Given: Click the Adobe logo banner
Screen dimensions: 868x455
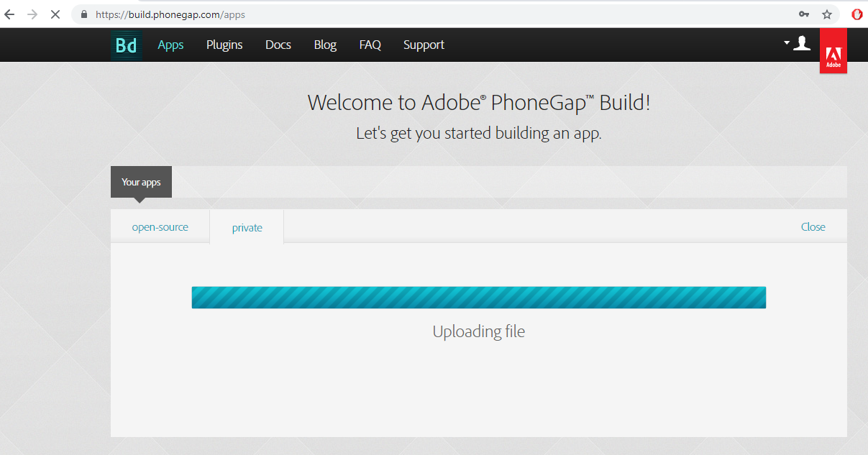Looking at the screenshot, I should [833, 50].
